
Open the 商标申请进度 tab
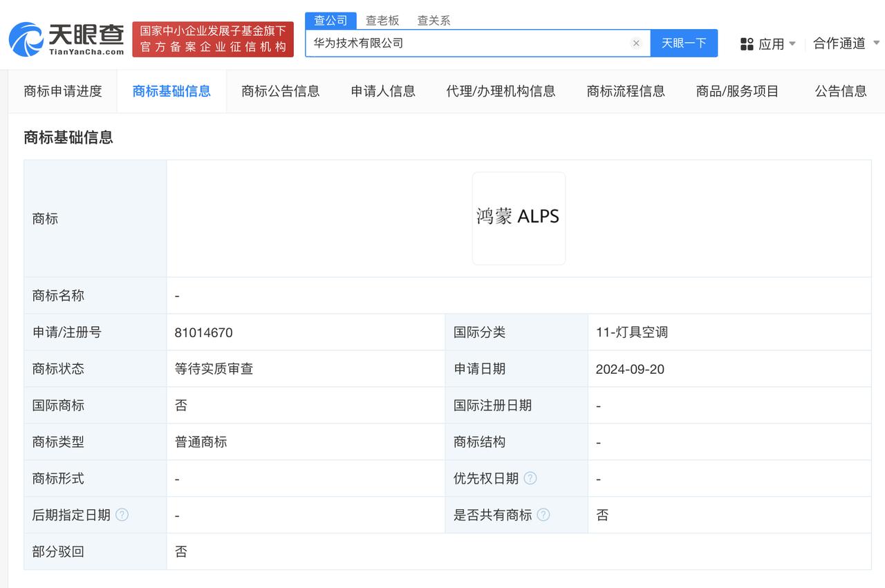coord(63,91)
